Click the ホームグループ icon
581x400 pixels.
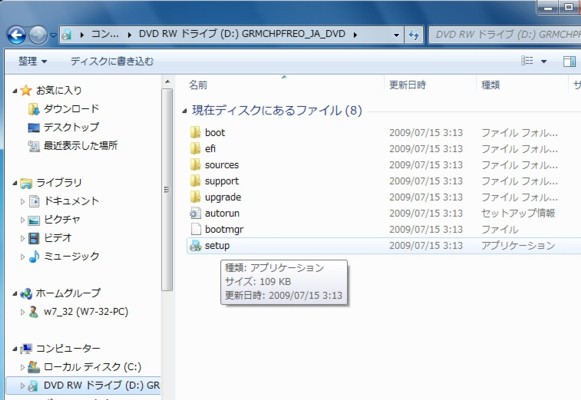26,294
